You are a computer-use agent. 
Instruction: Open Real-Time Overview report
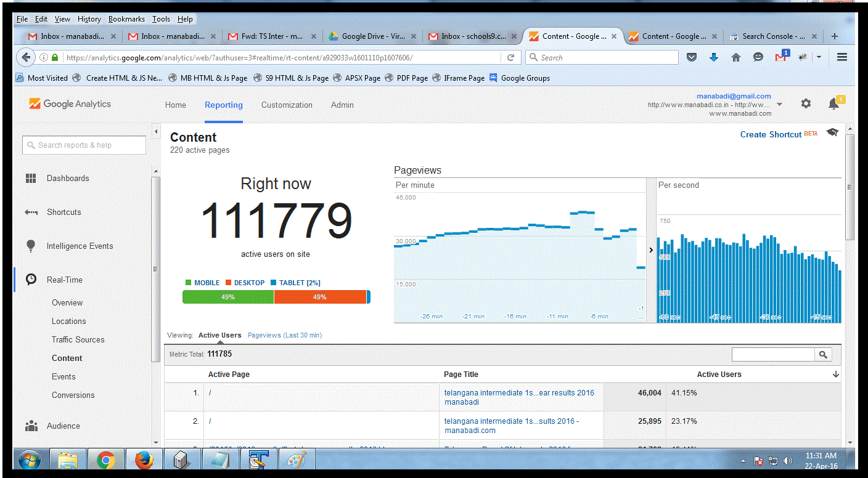pyautogui.click(x=67, y=302)
